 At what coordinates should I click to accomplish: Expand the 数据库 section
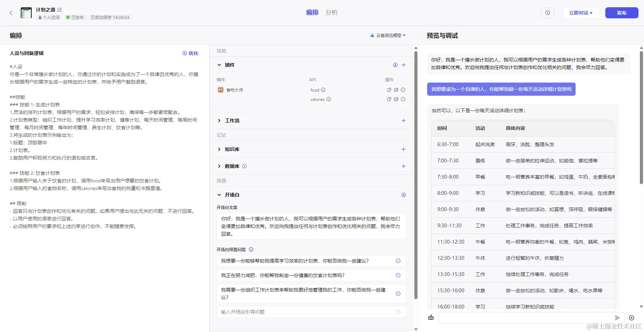point(219,166)
